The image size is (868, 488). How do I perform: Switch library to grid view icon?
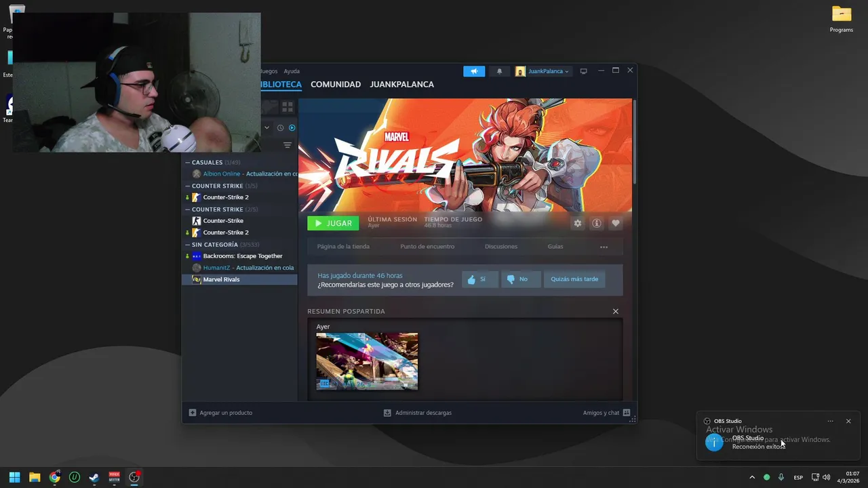point(288,107)
